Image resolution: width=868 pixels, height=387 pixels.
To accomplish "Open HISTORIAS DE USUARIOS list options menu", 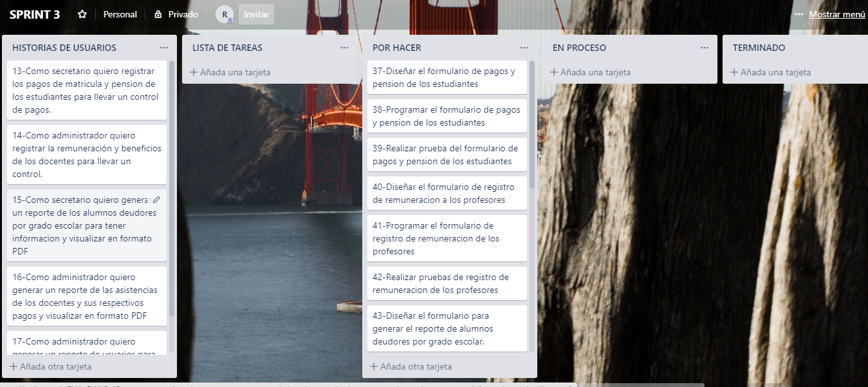I will tap(164, 48).
